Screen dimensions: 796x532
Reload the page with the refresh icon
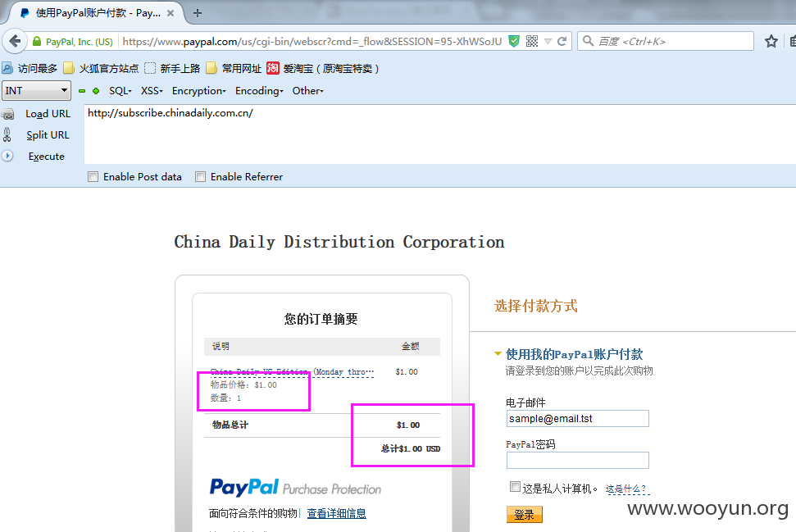pyautogui.click(x=562, y=41)
